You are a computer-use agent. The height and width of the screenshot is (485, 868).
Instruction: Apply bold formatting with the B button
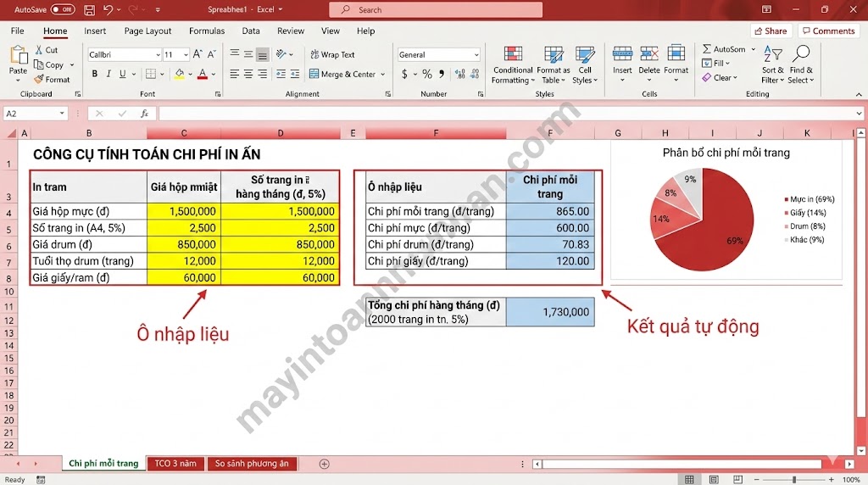(95, 75)
